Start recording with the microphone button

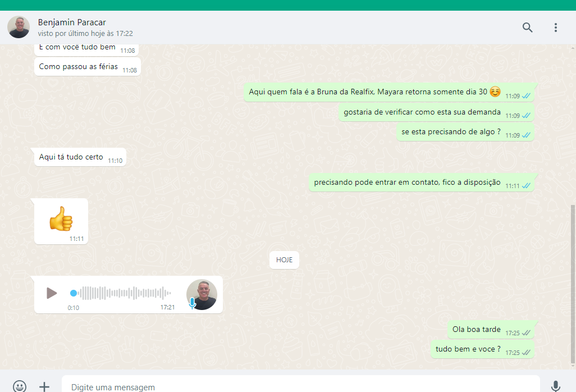click(x=555, y=386)
